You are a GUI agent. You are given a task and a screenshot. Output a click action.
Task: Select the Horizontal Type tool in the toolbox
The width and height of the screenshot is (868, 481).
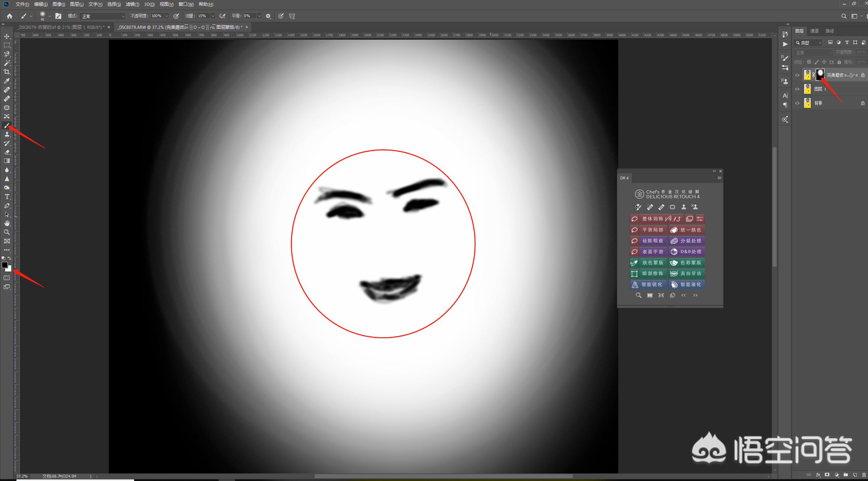[x=7, y=197]
